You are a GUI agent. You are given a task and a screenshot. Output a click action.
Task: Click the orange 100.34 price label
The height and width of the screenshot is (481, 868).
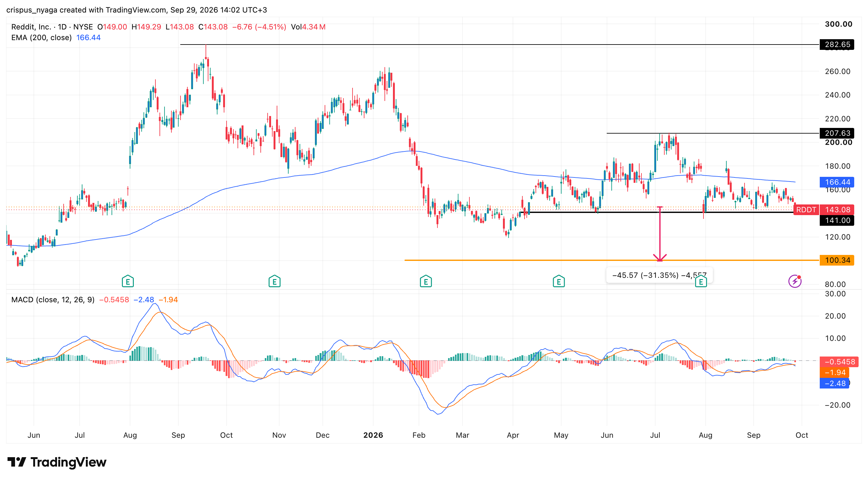click(x=837, y=260)
